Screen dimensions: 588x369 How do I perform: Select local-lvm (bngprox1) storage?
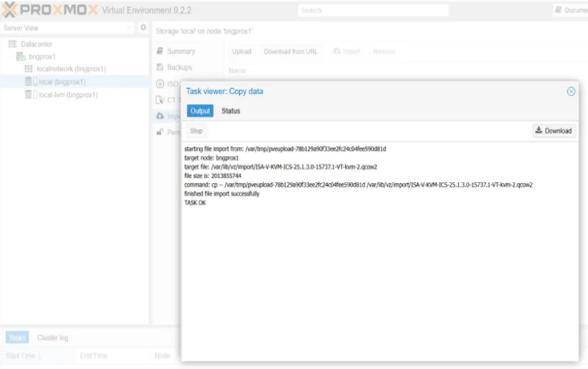68,95
